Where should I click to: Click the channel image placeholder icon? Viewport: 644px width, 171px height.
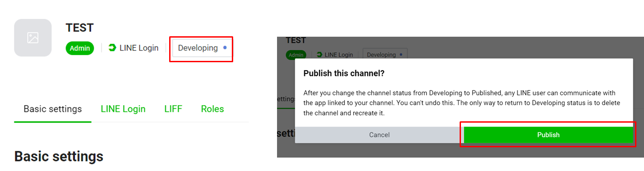pyautogui.click(x=33, y=38)
